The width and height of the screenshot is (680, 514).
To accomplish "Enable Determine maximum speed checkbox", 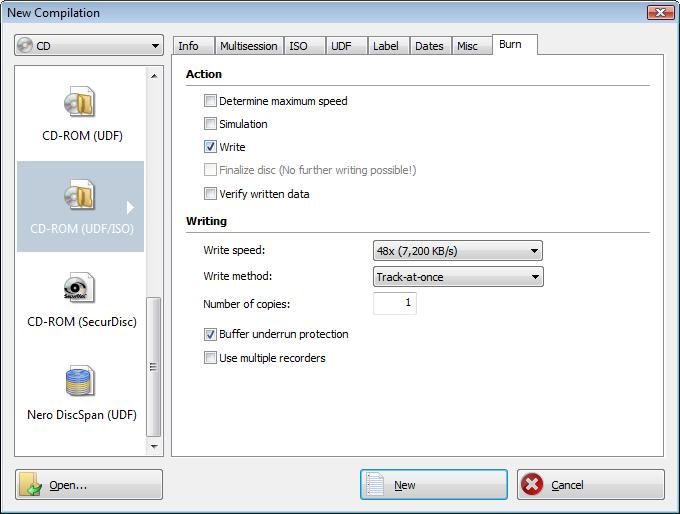I will (210, 101).
